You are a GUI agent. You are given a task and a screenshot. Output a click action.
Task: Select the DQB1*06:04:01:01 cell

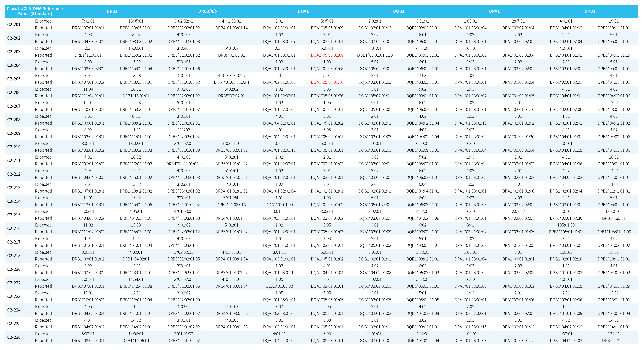[423, 191]
